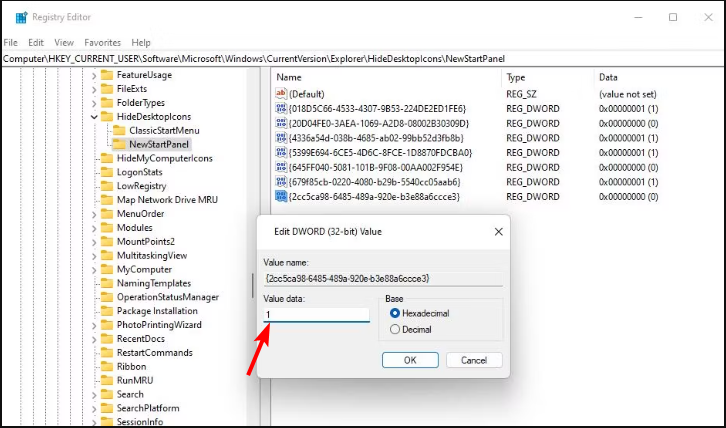This screenshot has width=726, height=428.
Task: Click DWORD icon for {645FF040-5081-101B-9F08-00AA002F954E}
Action: (281, 167)
